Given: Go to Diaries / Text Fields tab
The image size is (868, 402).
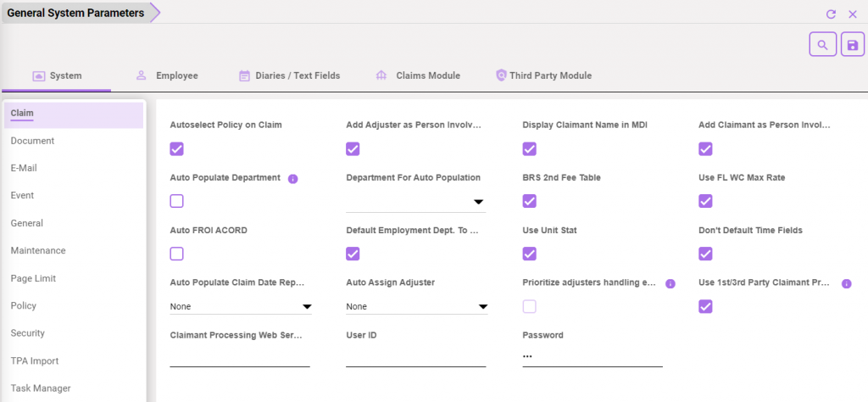Looking at the screenshot, I should pos(289,75).
